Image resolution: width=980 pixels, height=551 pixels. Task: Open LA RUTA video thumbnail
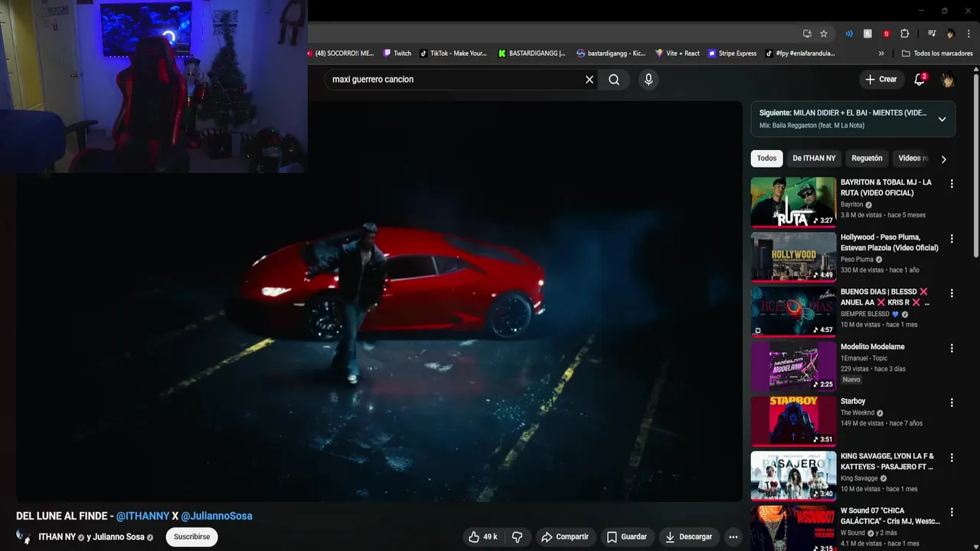coord(793,202)
